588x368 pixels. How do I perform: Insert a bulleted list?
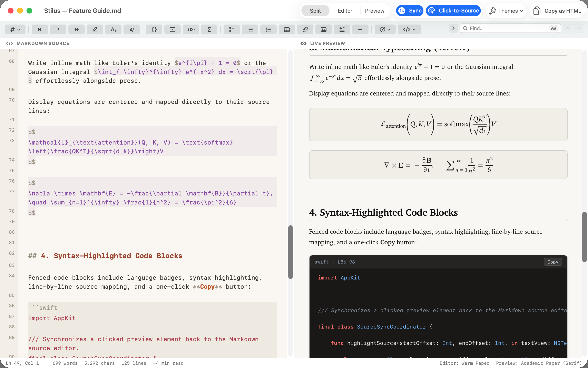(x=250, y=29)
